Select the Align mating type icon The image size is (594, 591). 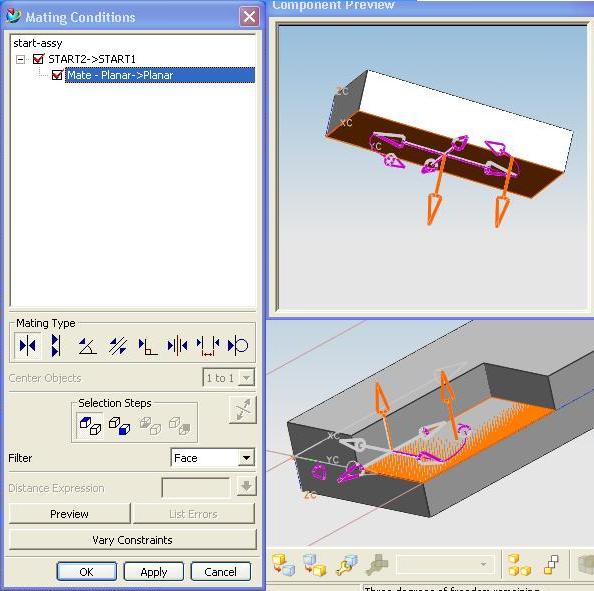[x=56, y=345]
